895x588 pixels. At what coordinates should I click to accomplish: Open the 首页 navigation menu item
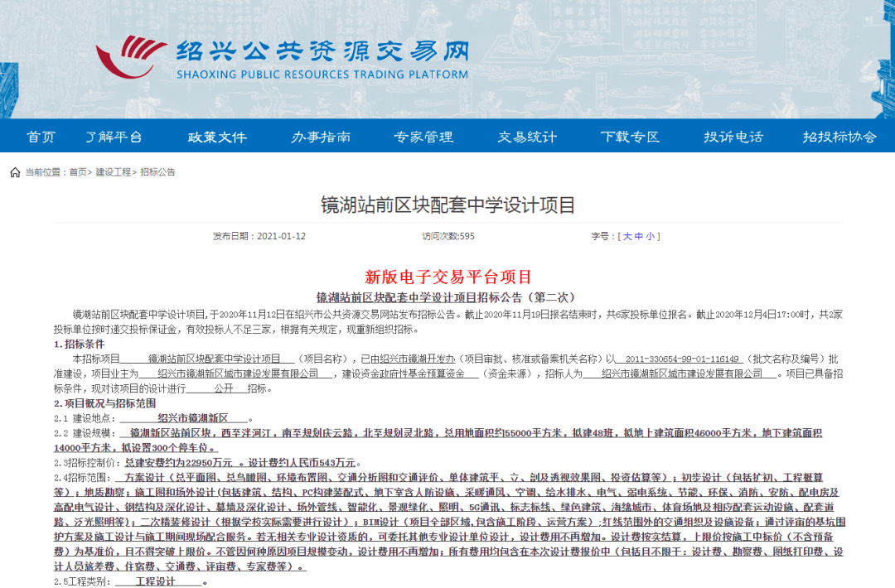click(41, 137)
